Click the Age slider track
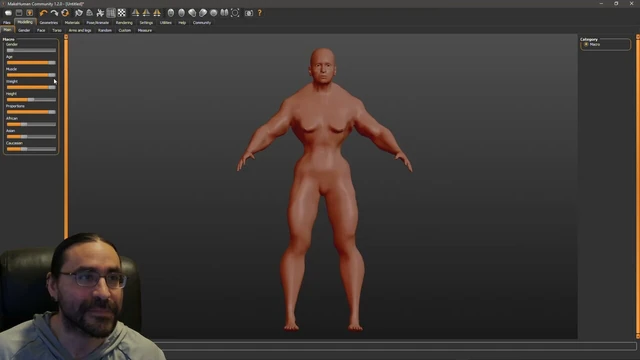The image size is (640, 360). (31, 62)
